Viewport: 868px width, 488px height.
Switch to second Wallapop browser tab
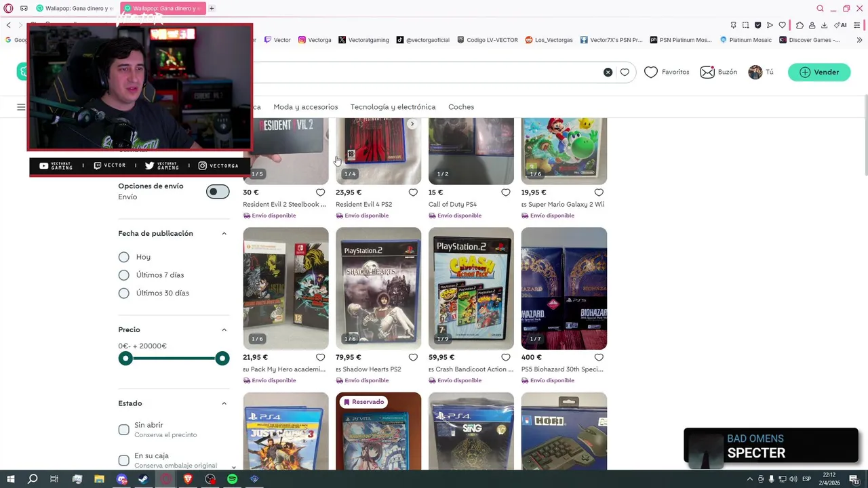pyautogui.click(x=163, y=8)
